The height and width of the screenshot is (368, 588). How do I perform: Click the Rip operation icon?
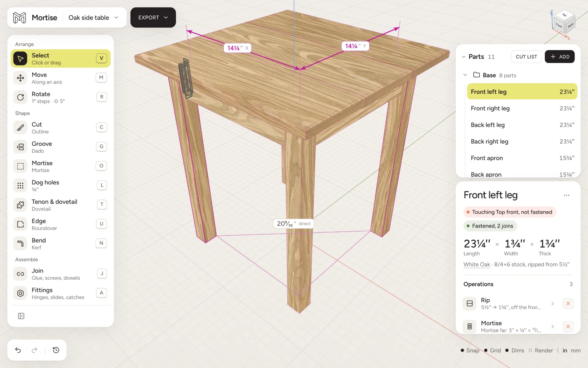click(x=470, y=304)
